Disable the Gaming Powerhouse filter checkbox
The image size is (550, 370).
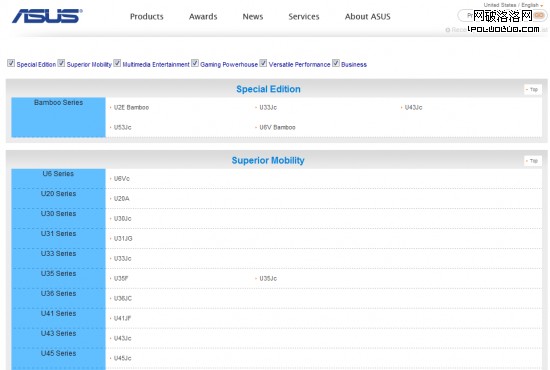(x=195, y=63)
